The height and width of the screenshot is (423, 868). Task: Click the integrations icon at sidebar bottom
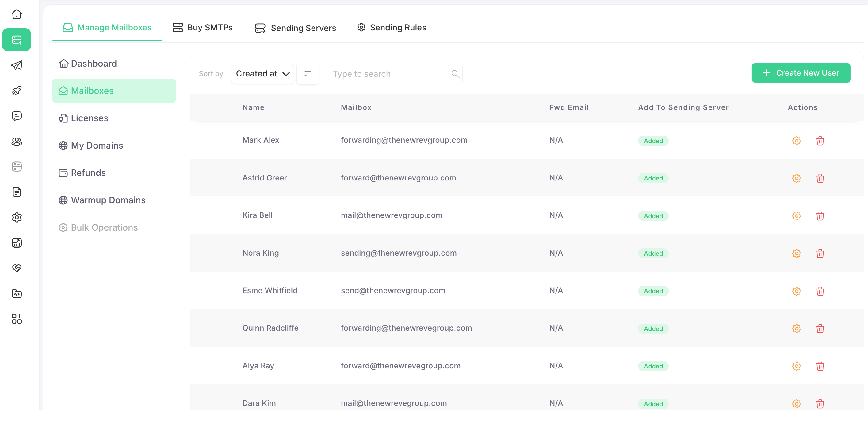17,319
